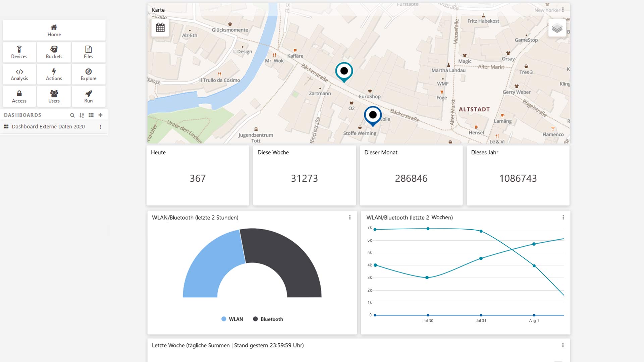Open the Explore page

coord(89,74)
